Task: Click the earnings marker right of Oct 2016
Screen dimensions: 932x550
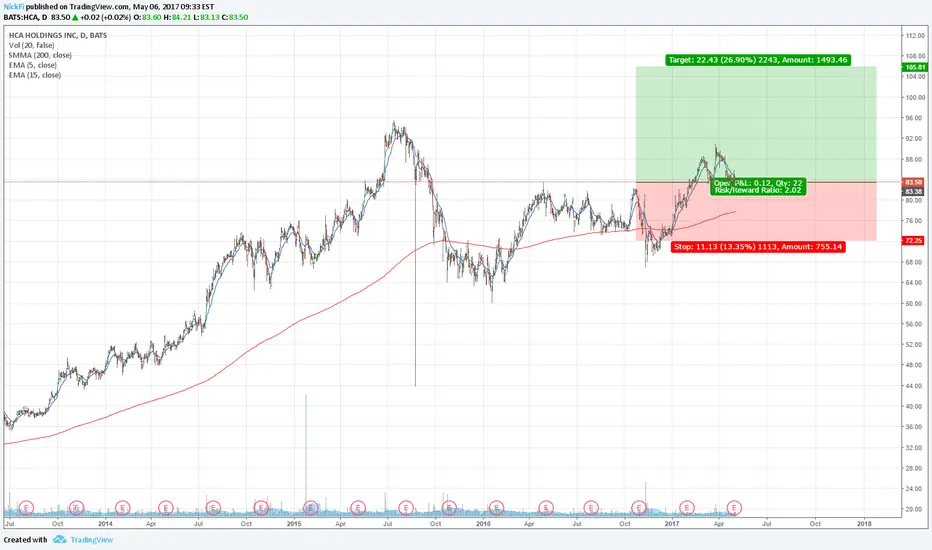Action: tap(639, 507)
